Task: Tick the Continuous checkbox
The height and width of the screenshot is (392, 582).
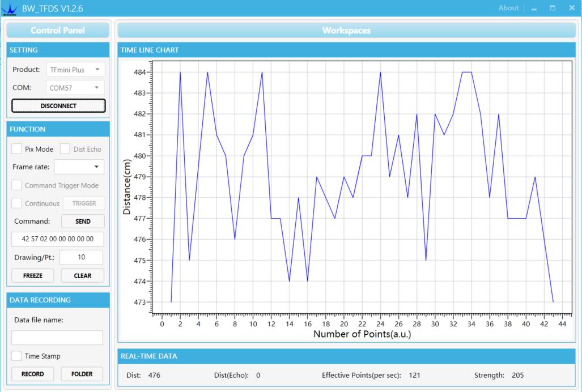Action: (x=16, y=203)
